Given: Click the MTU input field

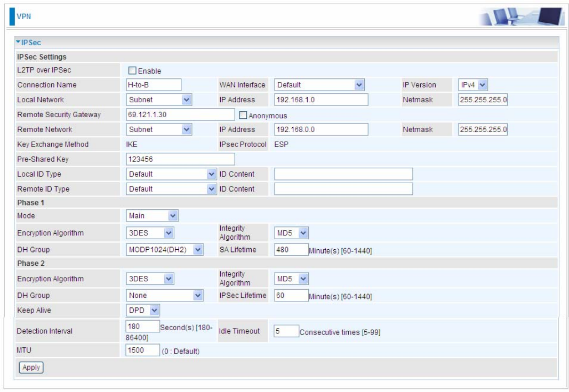Looking at the screenshot, I should pyautogui.click(x=142, y=350).
